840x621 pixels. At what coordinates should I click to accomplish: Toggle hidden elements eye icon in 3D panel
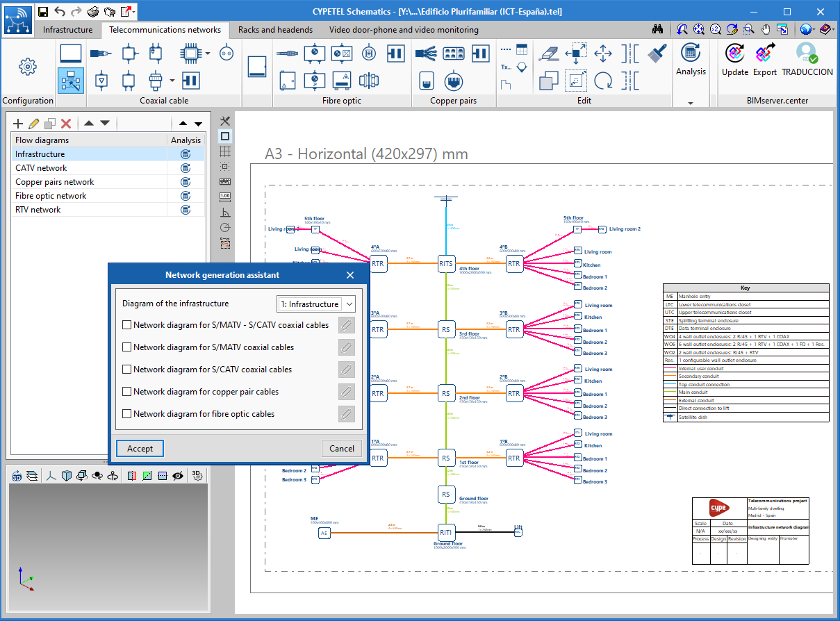tap(178, 476)
